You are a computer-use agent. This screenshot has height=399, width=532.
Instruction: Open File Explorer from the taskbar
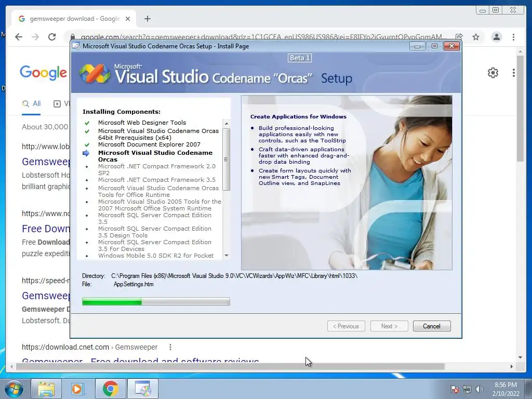(x=46, y=389)
